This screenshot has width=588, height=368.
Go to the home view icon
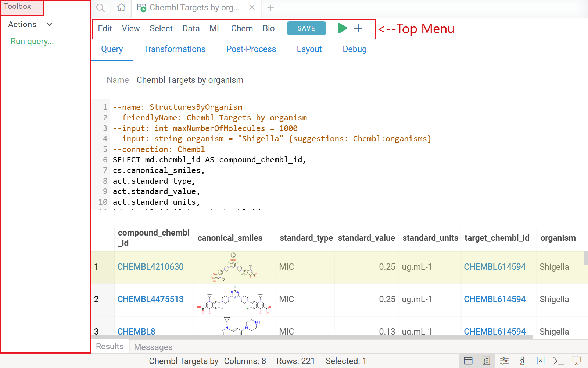pyautogui.click(x=121, y=8)
